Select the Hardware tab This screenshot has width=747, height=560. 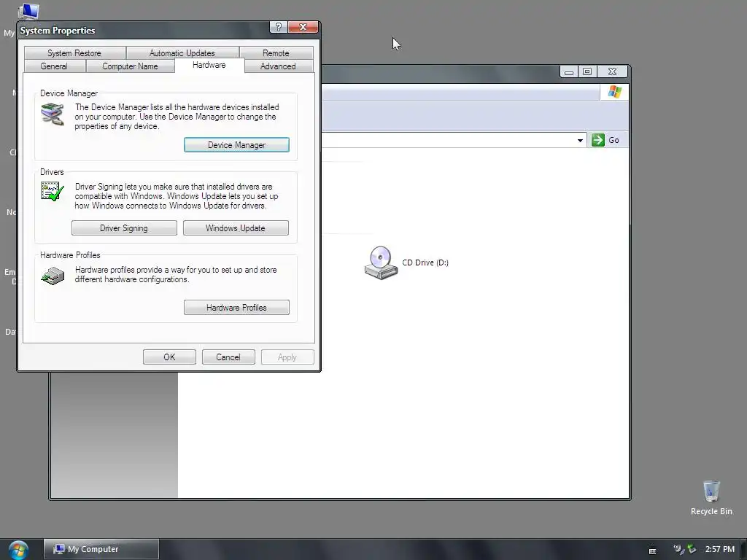click(x=209, y=65)
